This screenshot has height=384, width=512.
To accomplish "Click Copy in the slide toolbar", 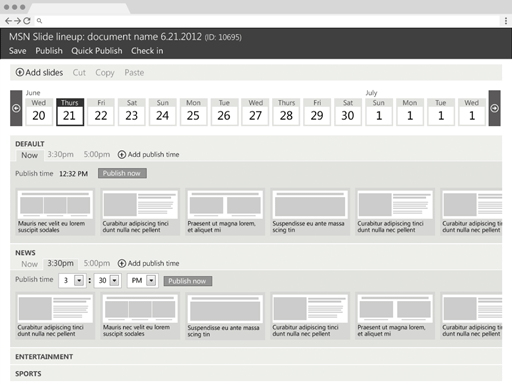I will tap(105, 72).
